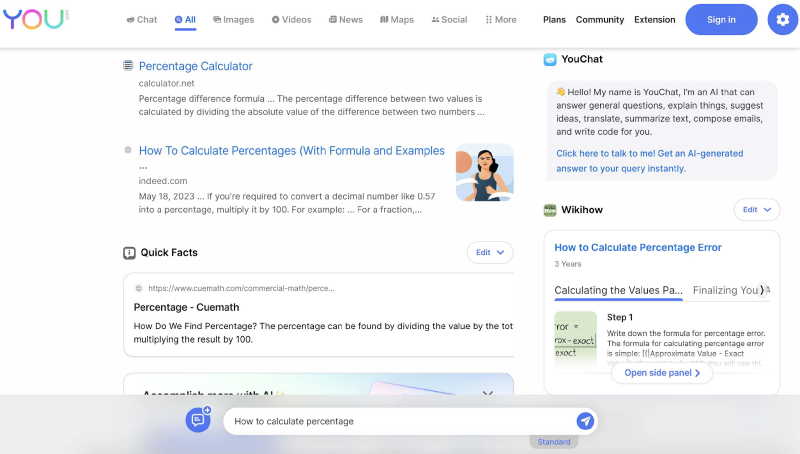
Task: Select the Finalizing step tab in Wikihow
Action: 729,290
